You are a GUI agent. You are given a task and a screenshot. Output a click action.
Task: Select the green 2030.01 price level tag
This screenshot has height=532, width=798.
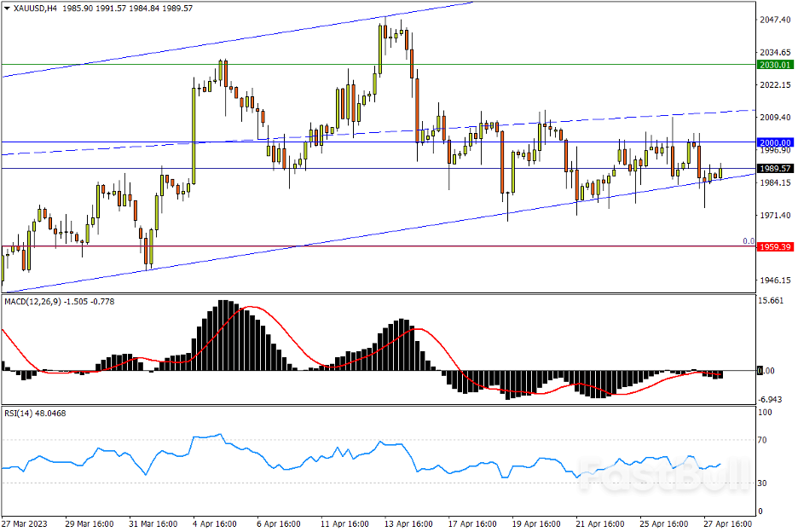(x=775, y=65)
